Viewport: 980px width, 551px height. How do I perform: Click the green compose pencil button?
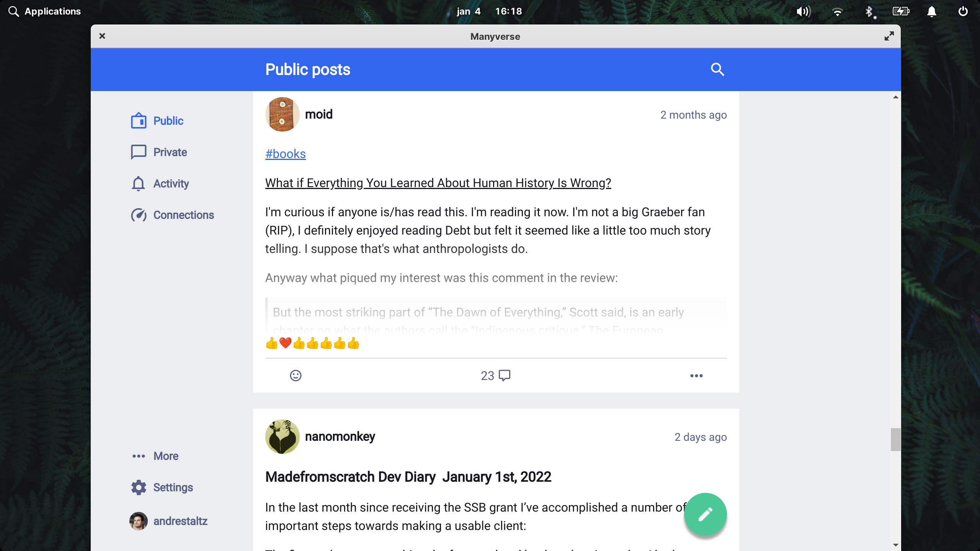(705, 514)
